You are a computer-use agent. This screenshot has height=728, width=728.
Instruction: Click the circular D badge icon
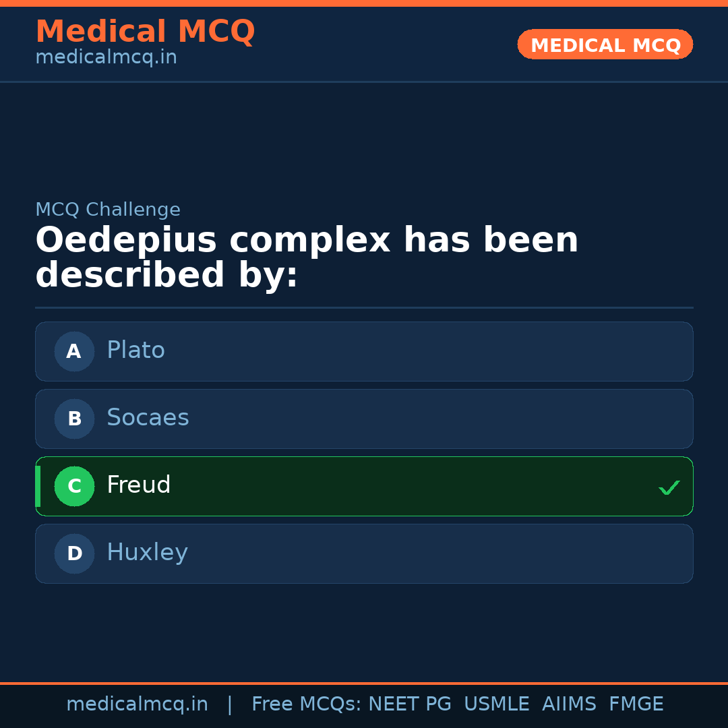click(x=74, y=553)
